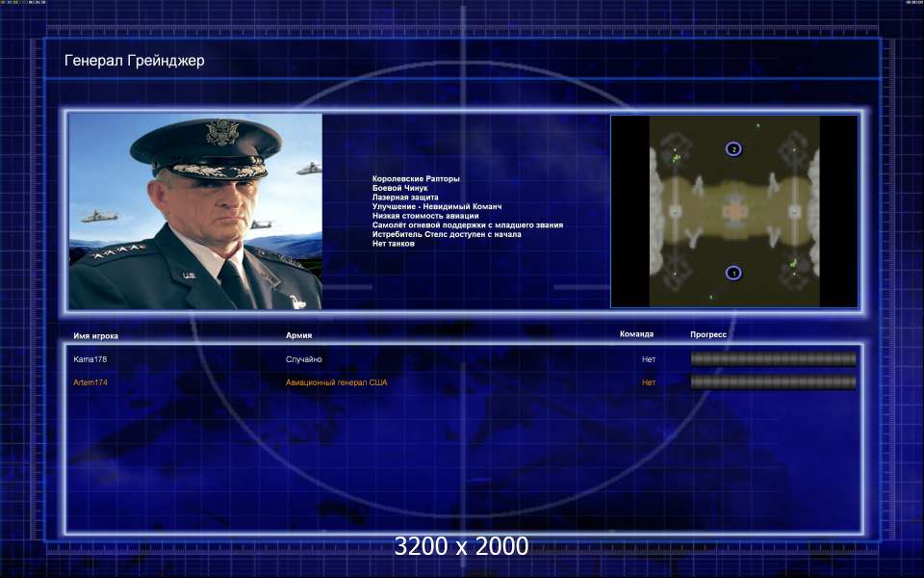Click the 'Имя игрока' column header
The image size is (924, 578).
pos(96,335)
